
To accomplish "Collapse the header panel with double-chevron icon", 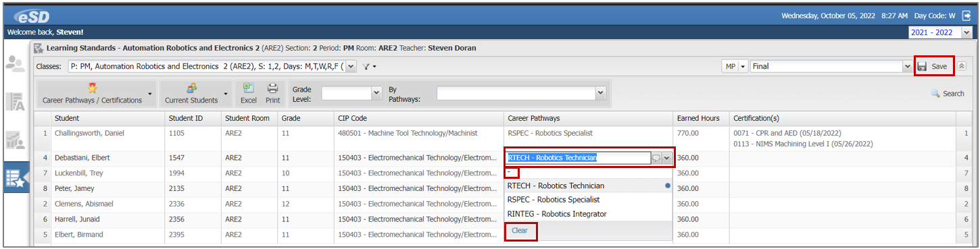I will pos(962,66).
